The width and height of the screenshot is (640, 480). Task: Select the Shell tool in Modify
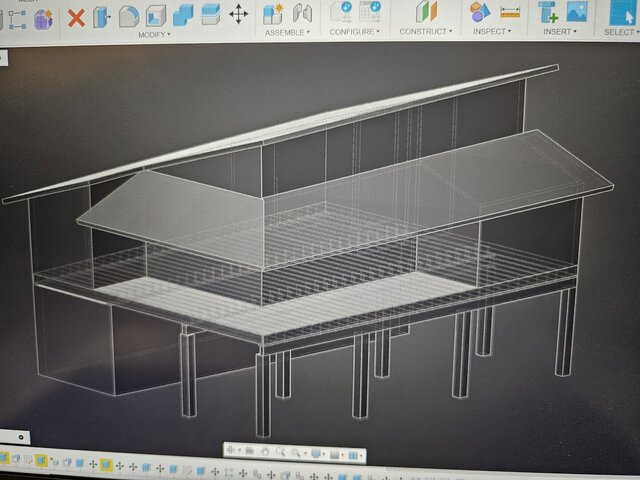pos(156,16)
